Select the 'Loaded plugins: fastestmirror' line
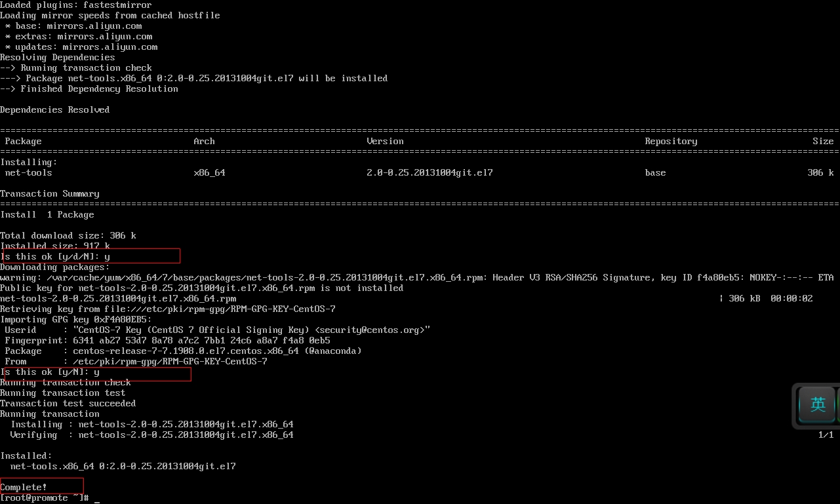This screenshot has width=840, height=504. click(x=76, y=5)
